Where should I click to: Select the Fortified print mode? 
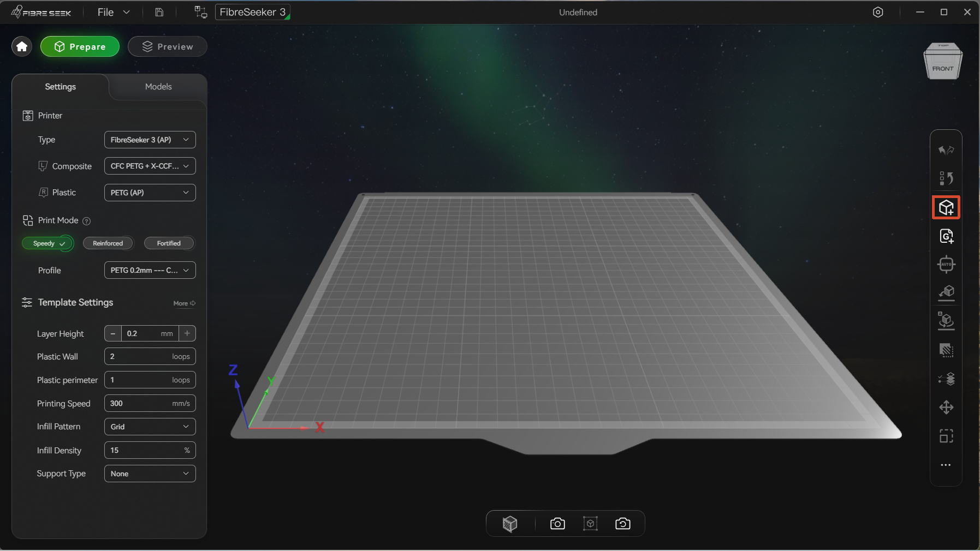(169, 243)
